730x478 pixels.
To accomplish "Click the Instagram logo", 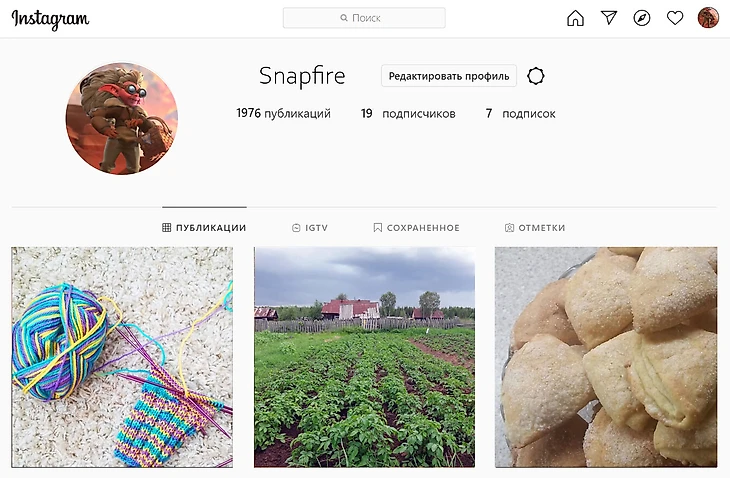I will click(50, 19).
